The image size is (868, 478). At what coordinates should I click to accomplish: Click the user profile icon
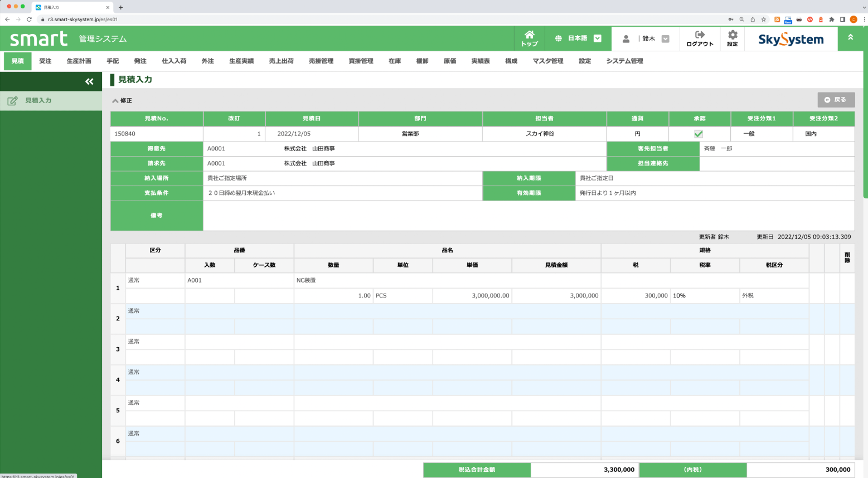(626, 39)
